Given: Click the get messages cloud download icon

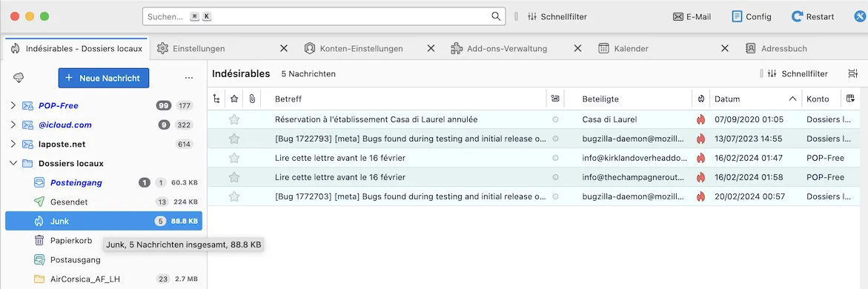Looking at the screenshot, I should point(19,78).
